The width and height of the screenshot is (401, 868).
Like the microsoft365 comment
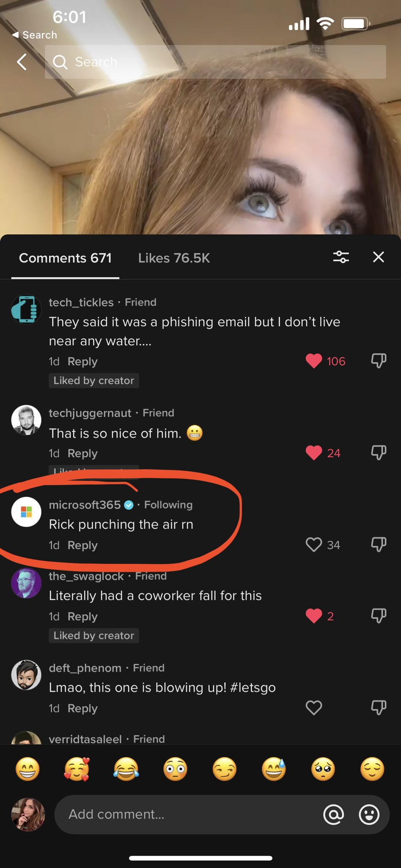coord(314,545)
